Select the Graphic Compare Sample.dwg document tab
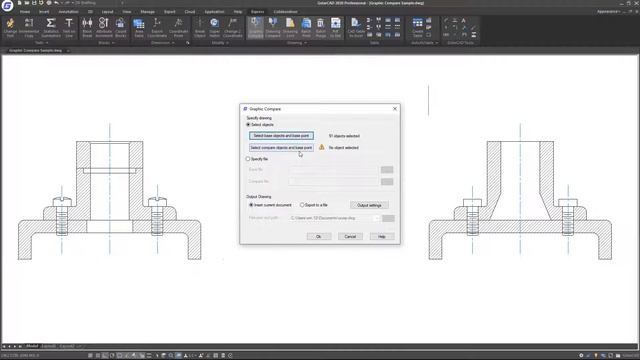This screenshot has width=640, height=360. click(x=35, y=51)
